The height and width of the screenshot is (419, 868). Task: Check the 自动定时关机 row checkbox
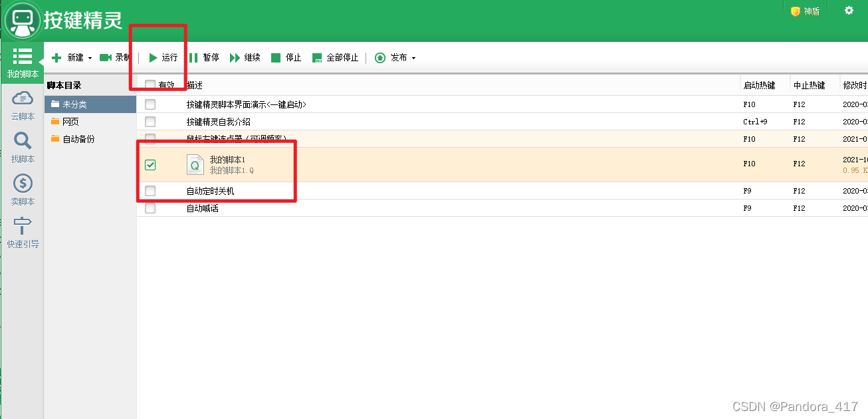click(x=150, y=191)
